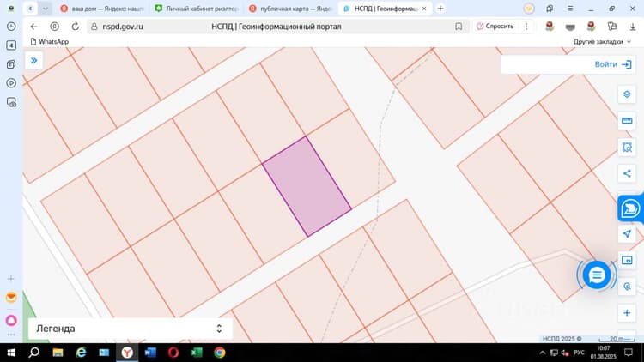Open Opera browser from the taskbar

point(173,353)
